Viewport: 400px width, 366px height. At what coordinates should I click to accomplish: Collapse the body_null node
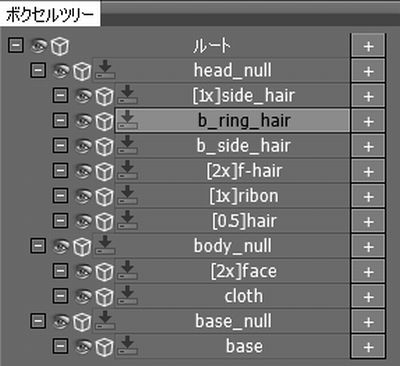[38, 246]
